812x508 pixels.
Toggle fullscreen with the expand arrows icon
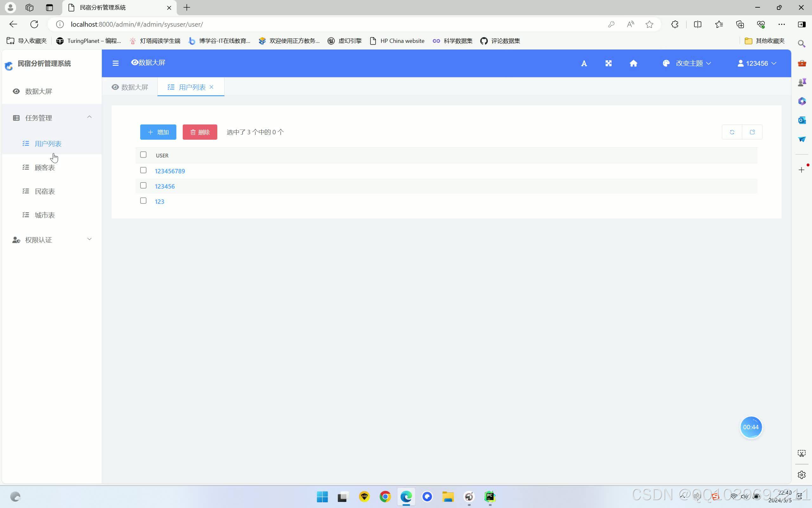[608, 63]
